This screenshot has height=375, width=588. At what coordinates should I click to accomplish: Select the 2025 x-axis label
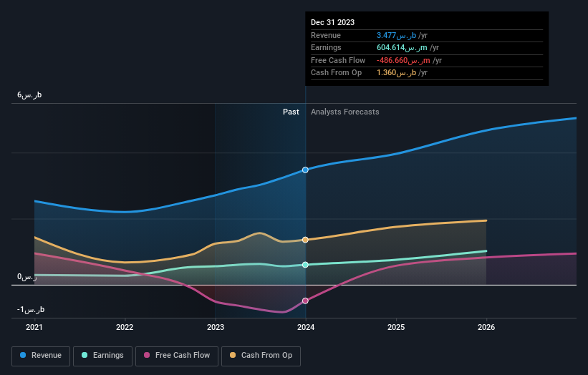396,327
